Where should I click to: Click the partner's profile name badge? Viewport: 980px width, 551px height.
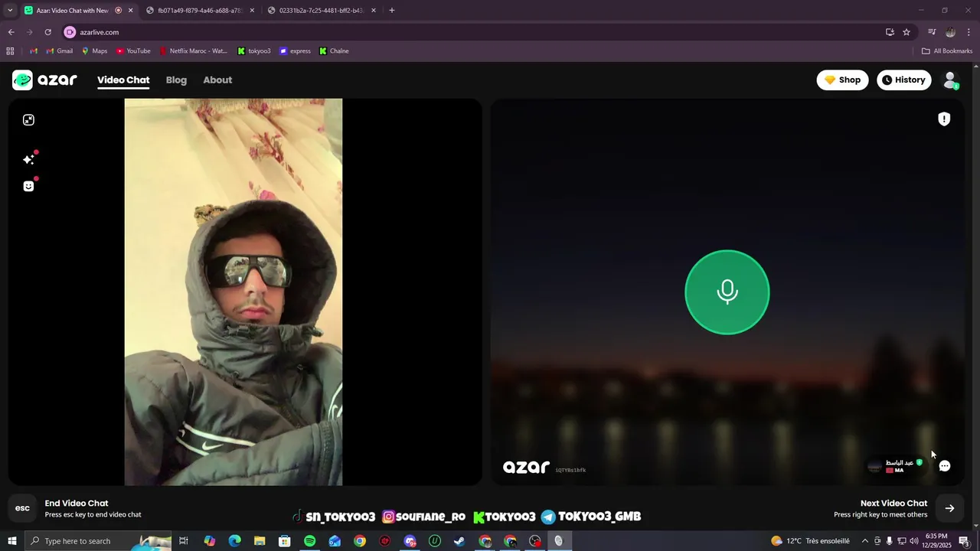coord(896,466)
